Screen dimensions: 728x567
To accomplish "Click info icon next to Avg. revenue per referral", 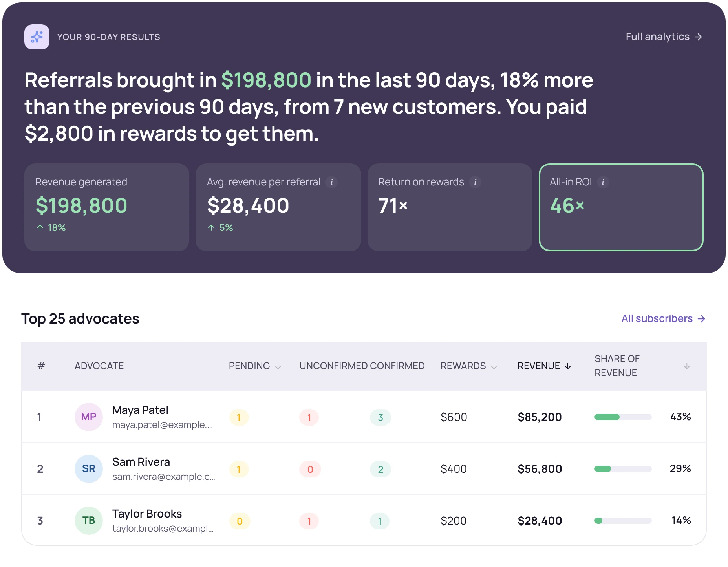I will (x=331, y=182).
